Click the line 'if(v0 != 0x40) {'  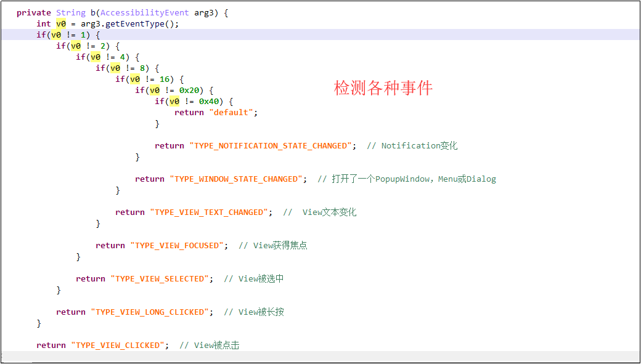click(194, 101)
